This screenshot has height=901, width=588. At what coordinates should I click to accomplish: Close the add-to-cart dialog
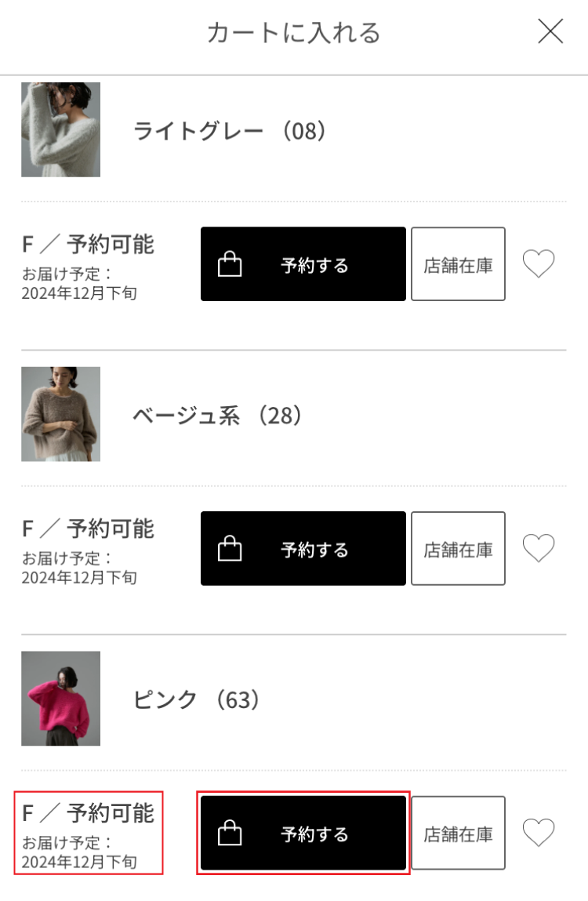click(550, 31)
